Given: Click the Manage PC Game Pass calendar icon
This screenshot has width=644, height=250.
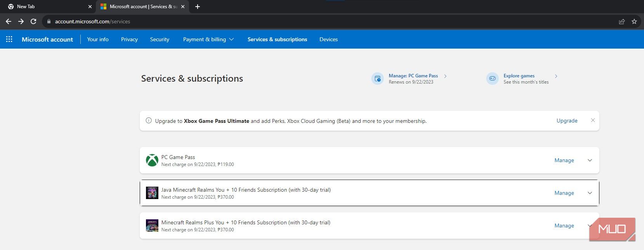Looking at the screenshot, I should point(377,79).
